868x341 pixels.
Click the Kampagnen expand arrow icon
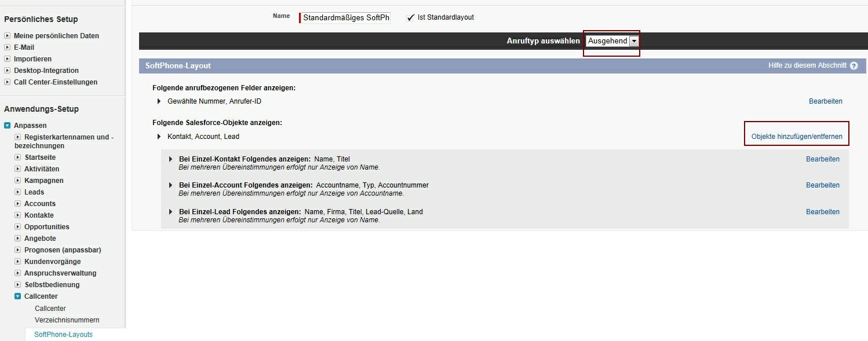tap(18, 181)
